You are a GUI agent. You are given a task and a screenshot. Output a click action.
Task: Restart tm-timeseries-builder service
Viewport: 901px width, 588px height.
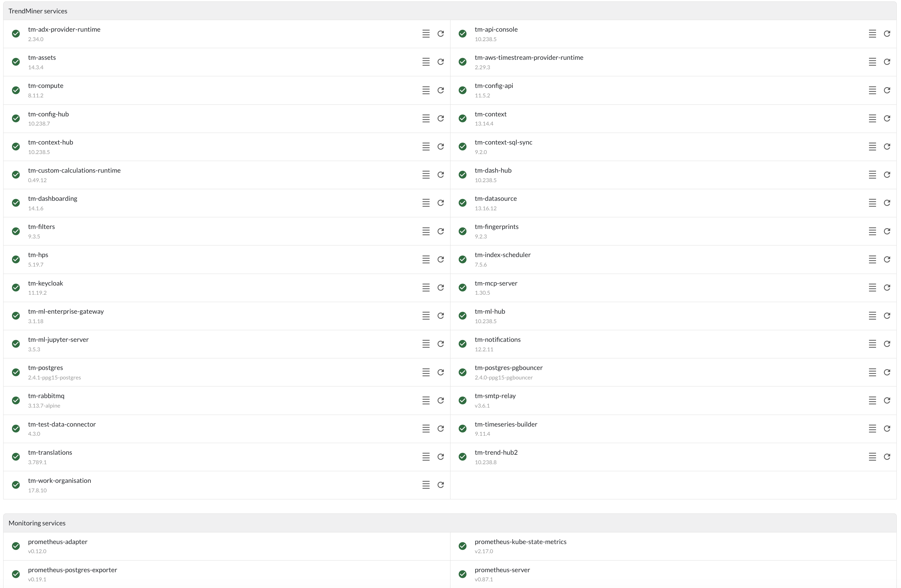pos(887,428)
